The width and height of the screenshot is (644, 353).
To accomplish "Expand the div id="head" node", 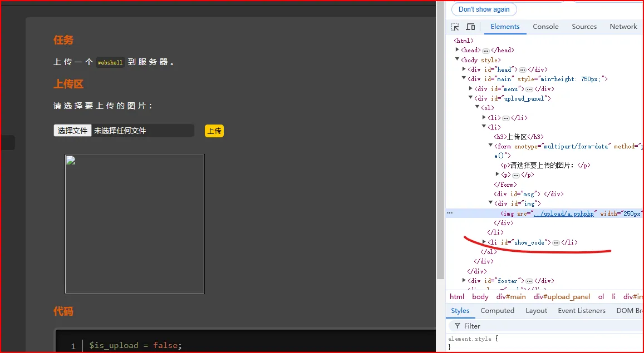I will [464, 69].
